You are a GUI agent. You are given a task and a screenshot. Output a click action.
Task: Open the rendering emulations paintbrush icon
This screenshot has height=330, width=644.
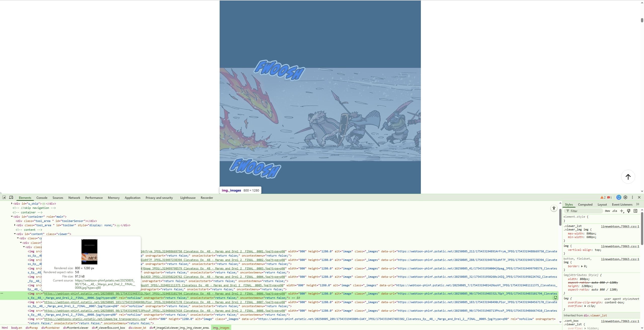629,211
